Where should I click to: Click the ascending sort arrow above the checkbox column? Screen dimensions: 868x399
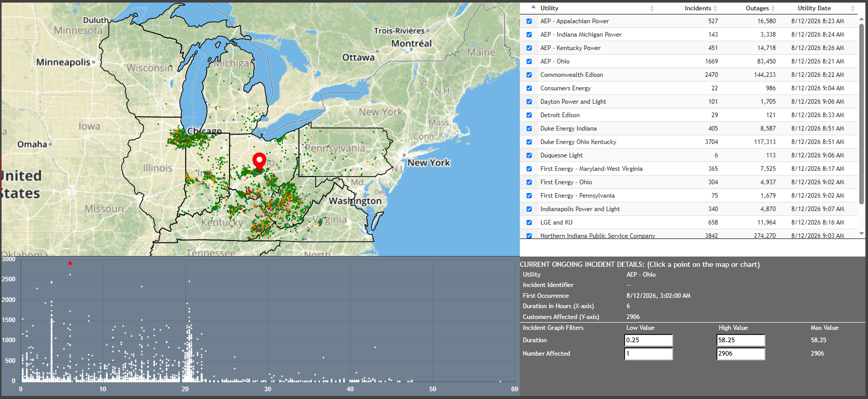[533, 7]
